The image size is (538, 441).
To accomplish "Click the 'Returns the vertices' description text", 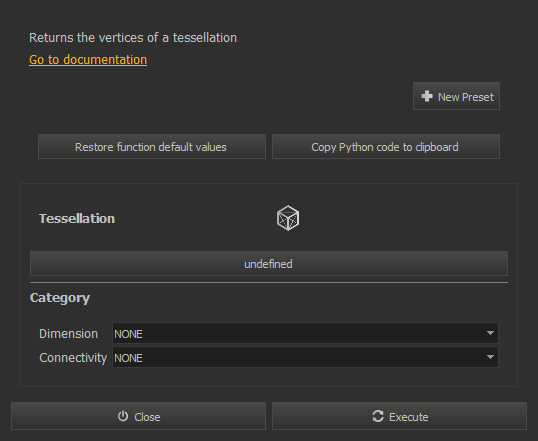I will [133, 38].
